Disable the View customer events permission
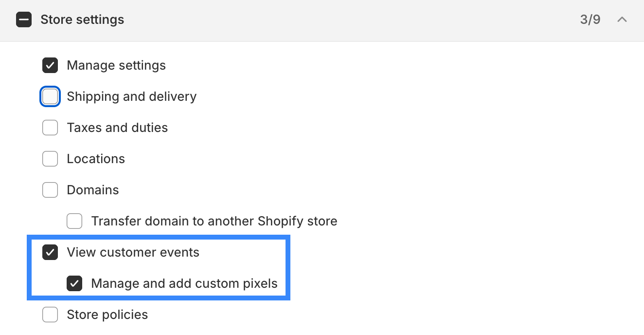This screenshot has width=644, height=335. 50,252
